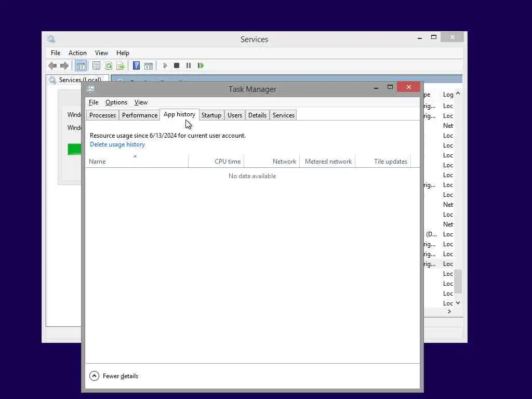Click 'No data available' text

(252, 176)
